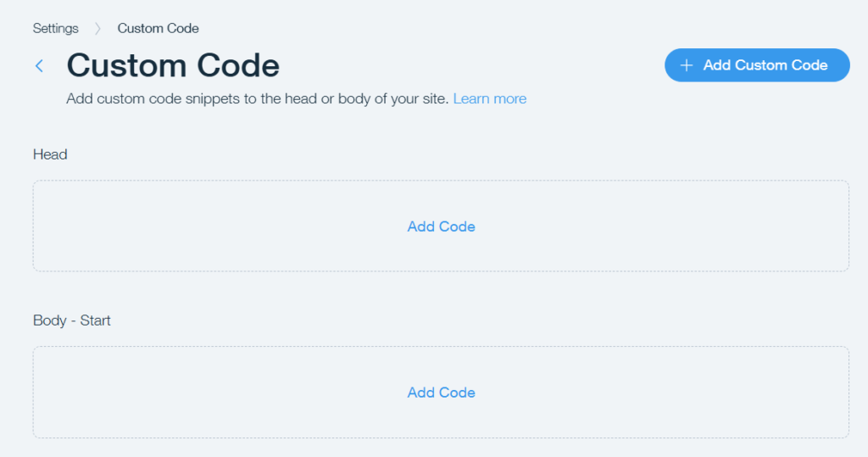Click Add Code in the Head section
This screenshot has height=457, width=868.
(x=441, y=226)
